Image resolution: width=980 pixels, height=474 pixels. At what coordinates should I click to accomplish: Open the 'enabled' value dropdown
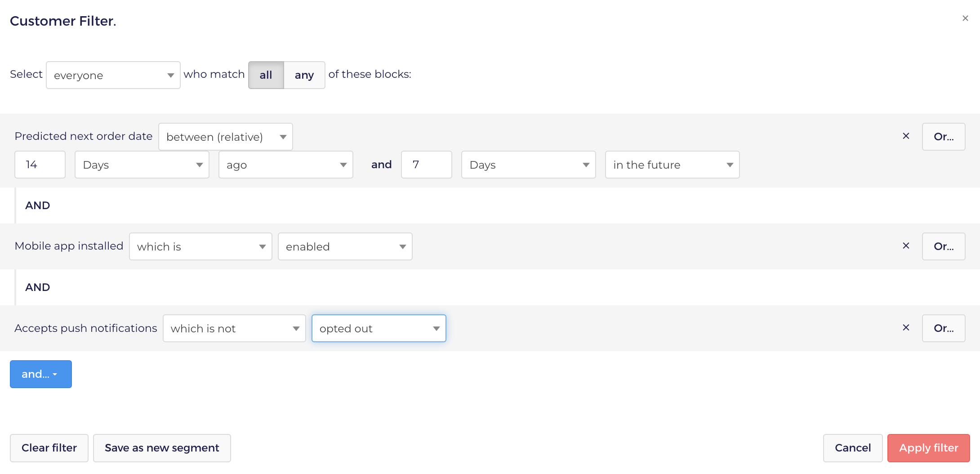pos(345,246)
